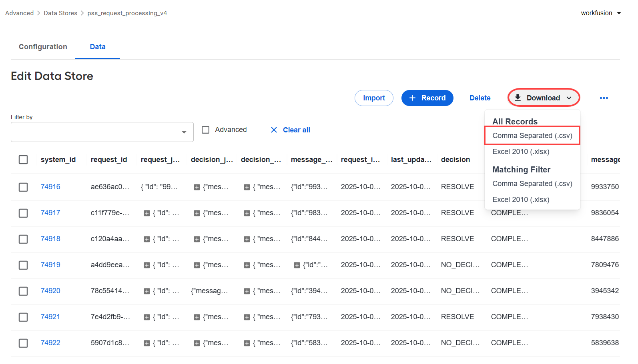Tick the select-all checkbox in table header
Screen dimensions: 638x364
23,160
